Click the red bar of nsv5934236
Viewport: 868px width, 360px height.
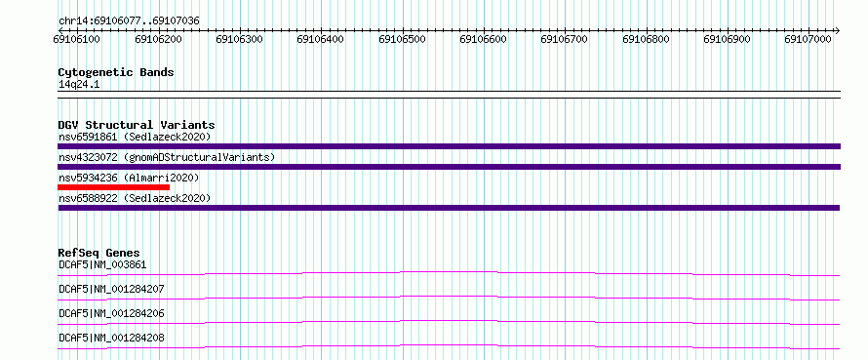click(113, 187)
